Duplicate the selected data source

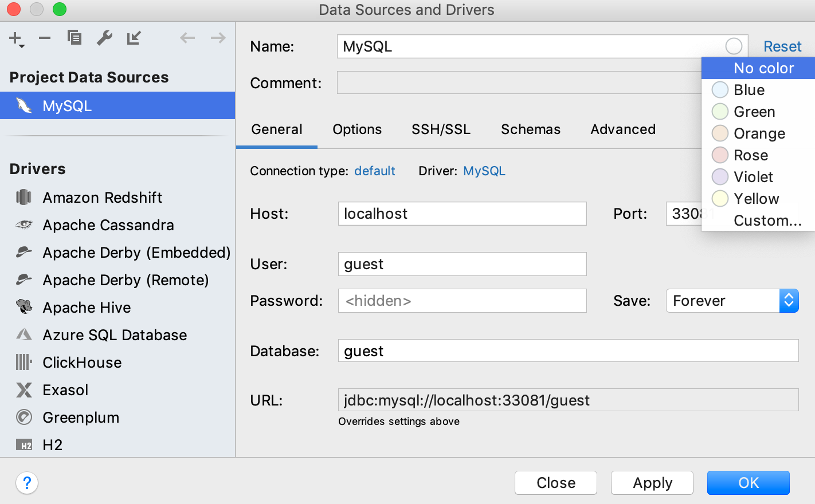[75, 38]
